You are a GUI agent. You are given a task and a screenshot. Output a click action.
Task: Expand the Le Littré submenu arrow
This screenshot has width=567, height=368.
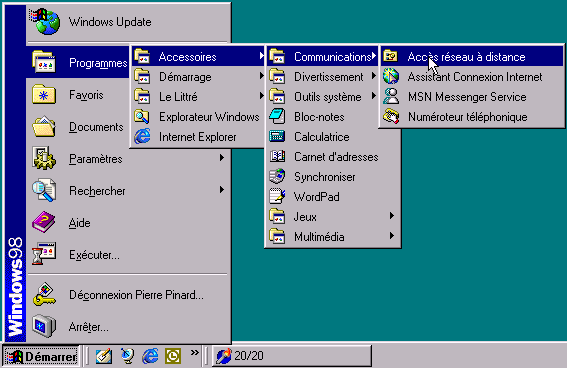click(x=261, y=96)
